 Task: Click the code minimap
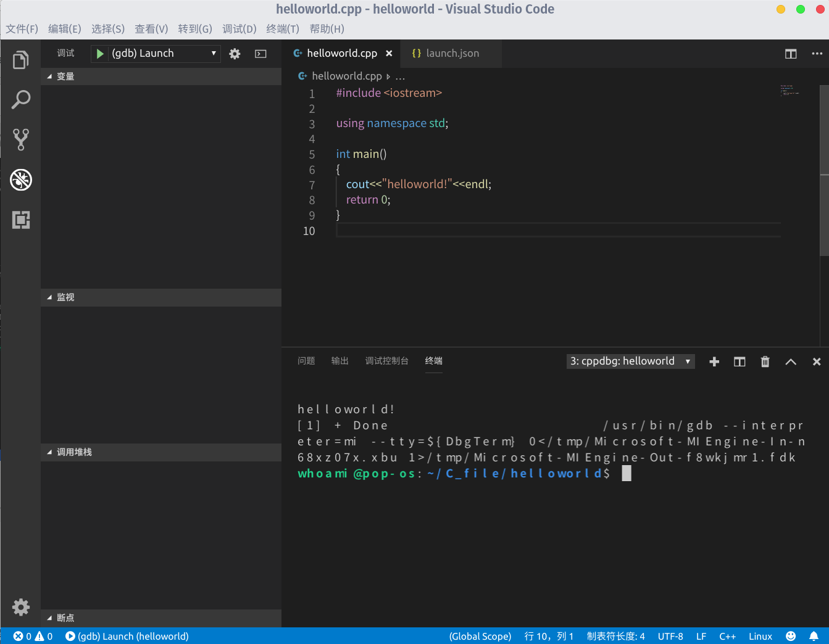pos(789,90)
